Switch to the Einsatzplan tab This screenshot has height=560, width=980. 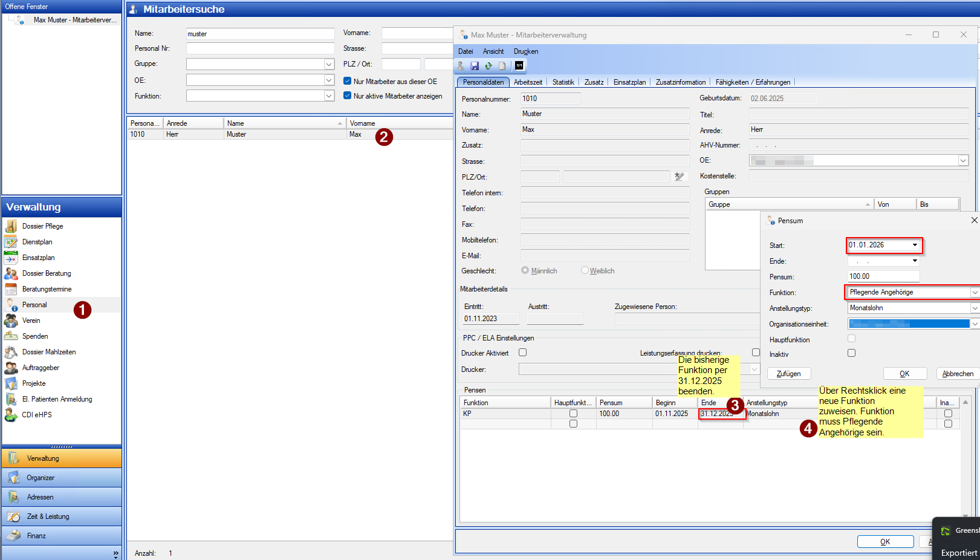pyautogui.click(x=630, y=82)
